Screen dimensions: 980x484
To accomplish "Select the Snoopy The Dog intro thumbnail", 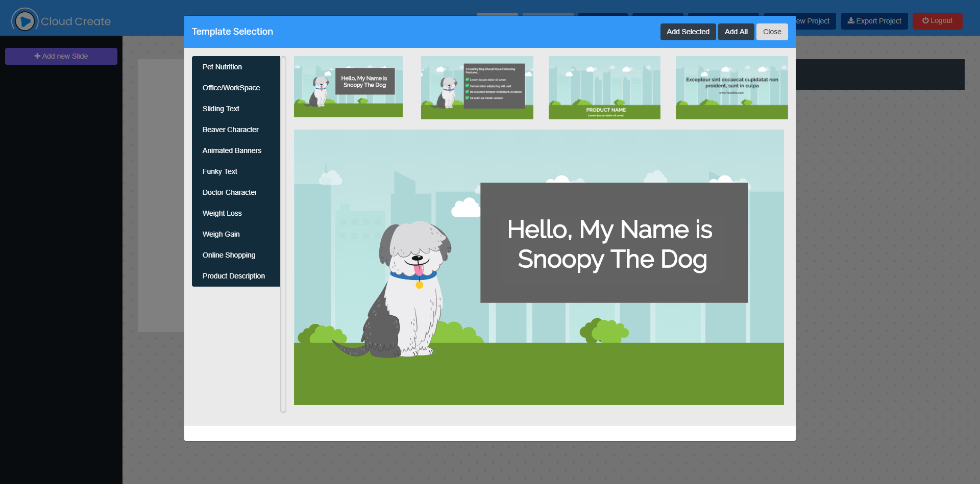I will coord(348,87).
